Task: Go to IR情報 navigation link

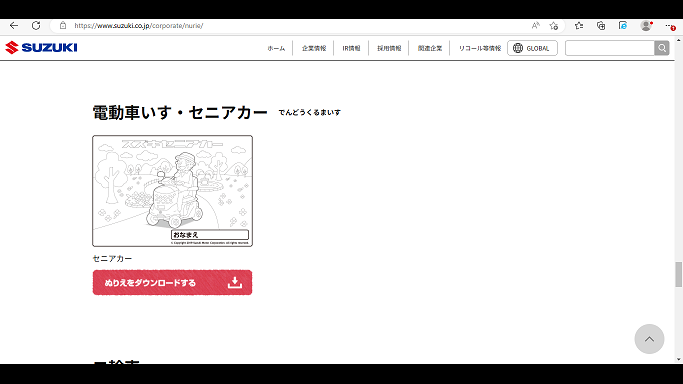Action: (351, 48)
